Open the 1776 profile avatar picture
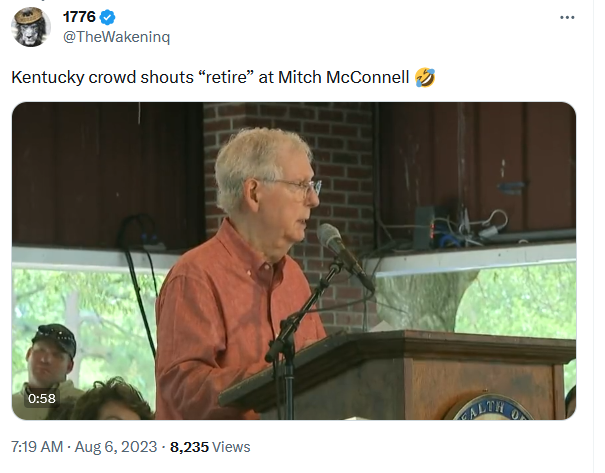 31,27
